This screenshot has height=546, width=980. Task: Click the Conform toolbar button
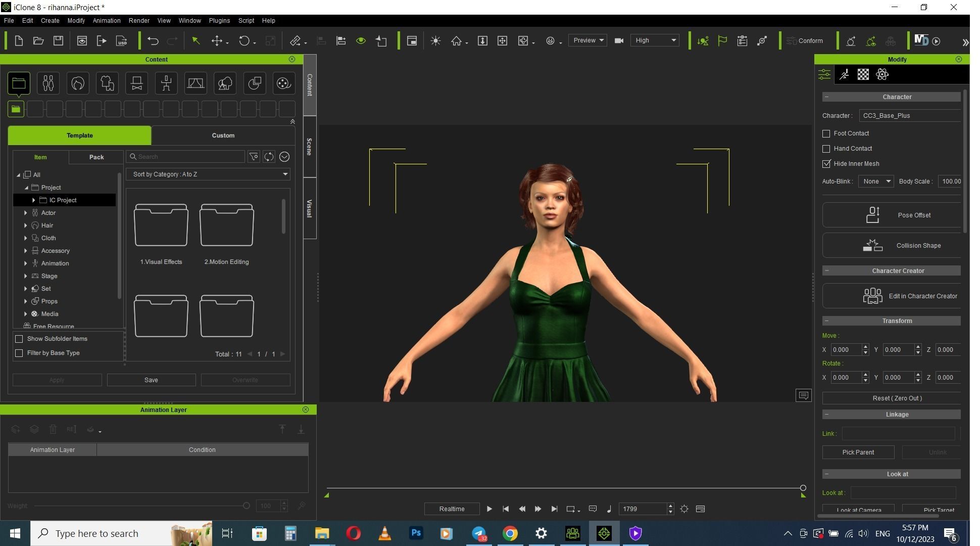(x=805, y=41)
